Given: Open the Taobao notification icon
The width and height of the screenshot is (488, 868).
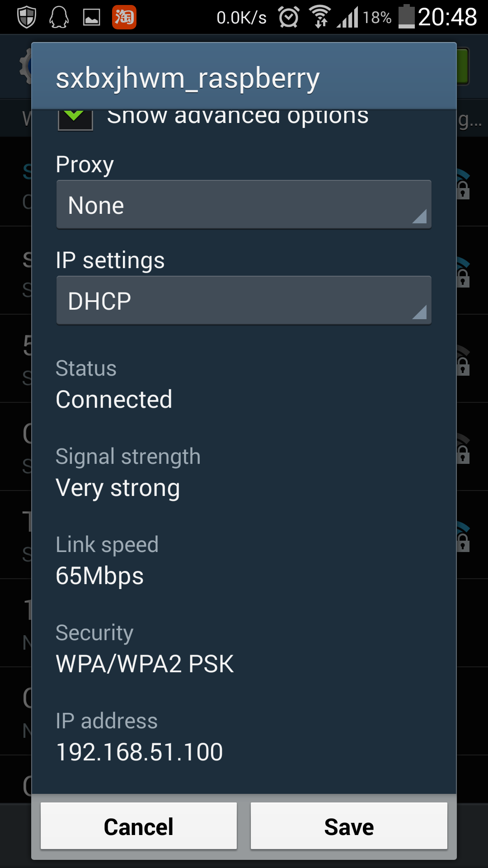Looking at the screenshot, I should click(124, 17).
